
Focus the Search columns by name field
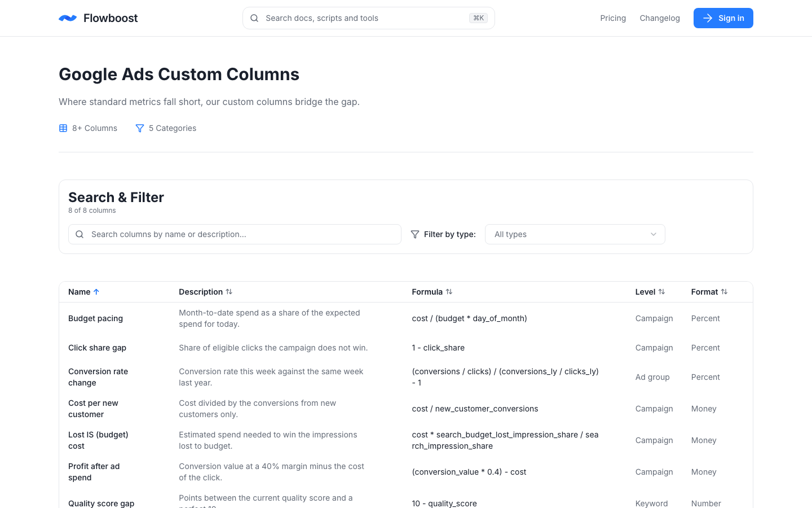(235, 234)
